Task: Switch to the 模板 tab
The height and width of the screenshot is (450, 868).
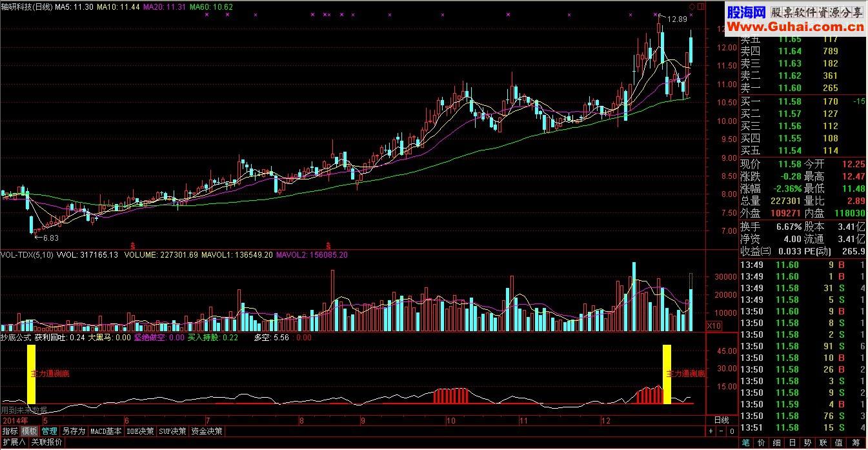Action: [29, 431]
